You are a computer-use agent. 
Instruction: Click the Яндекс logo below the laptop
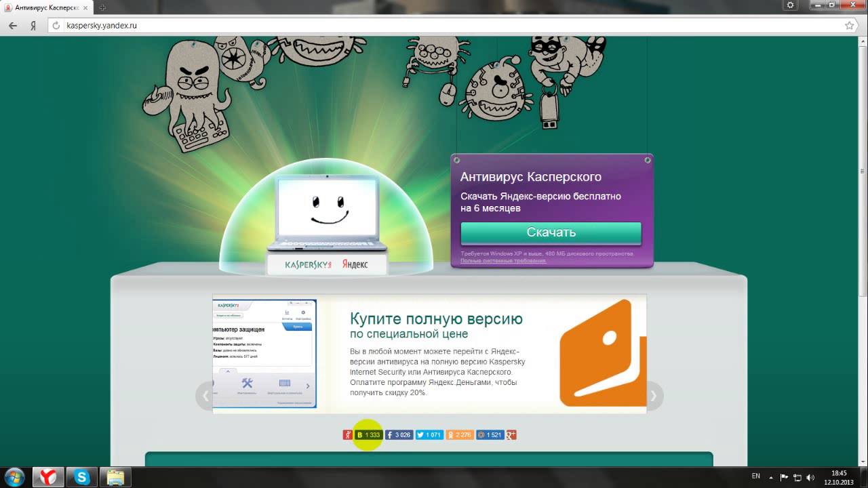click(x=355, y=264)
